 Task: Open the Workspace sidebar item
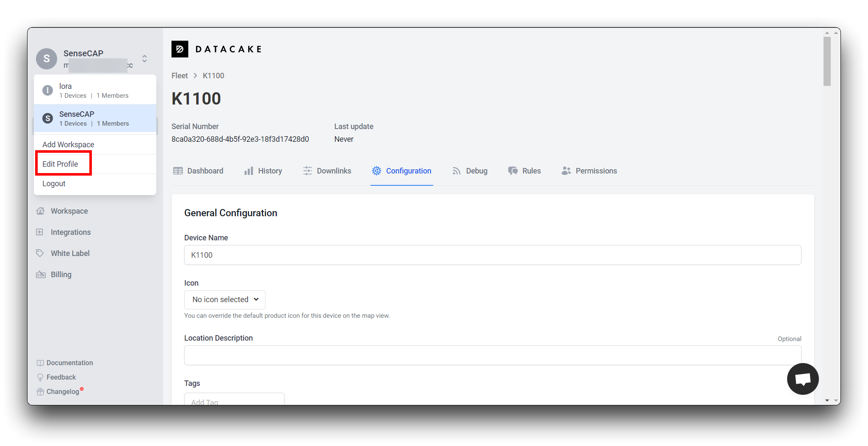(x=69, y=211)
